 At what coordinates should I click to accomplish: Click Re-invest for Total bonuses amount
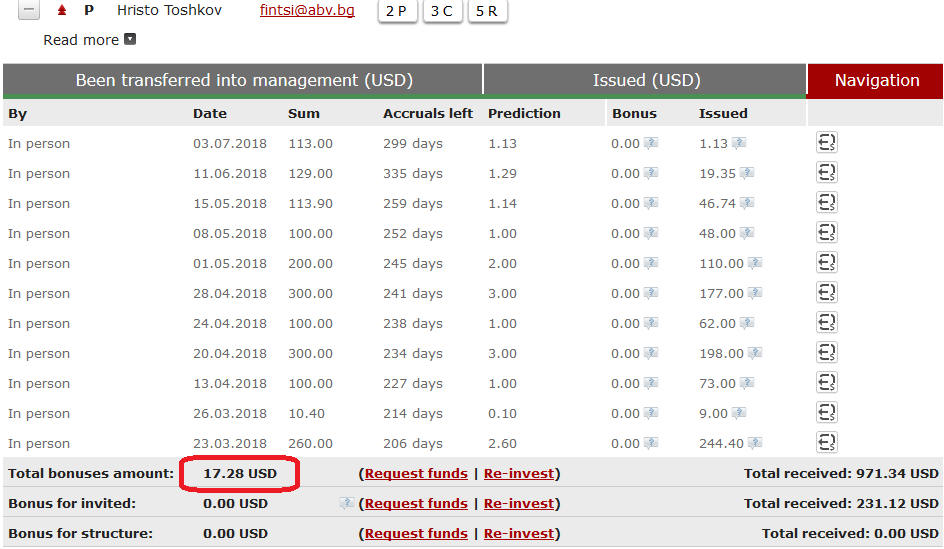519,474
